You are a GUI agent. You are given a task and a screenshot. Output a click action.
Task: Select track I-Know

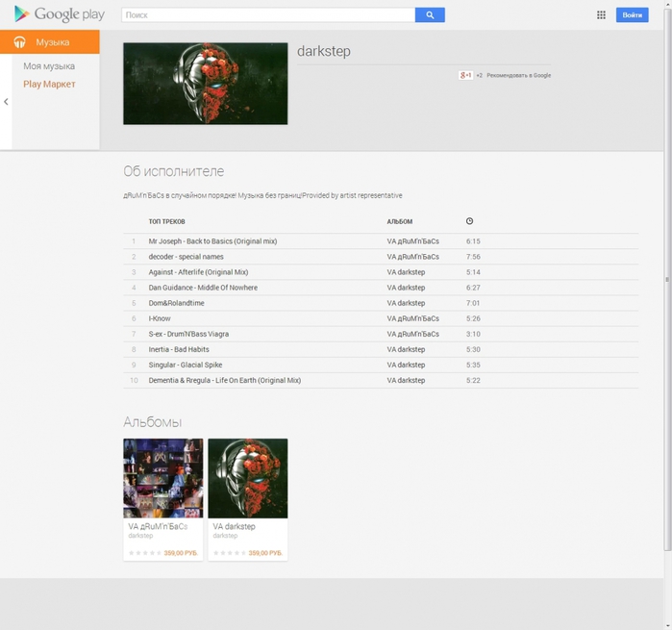[x=160, y=318]
